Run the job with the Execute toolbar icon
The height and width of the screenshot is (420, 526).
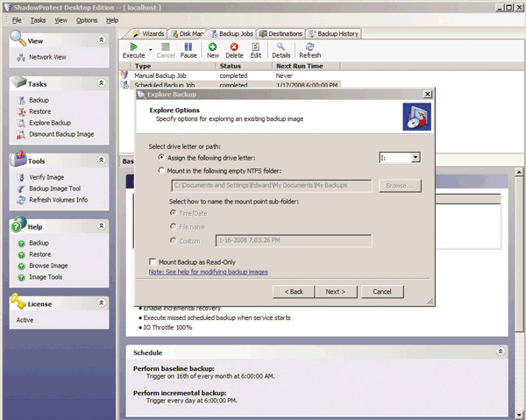[133, 50]
